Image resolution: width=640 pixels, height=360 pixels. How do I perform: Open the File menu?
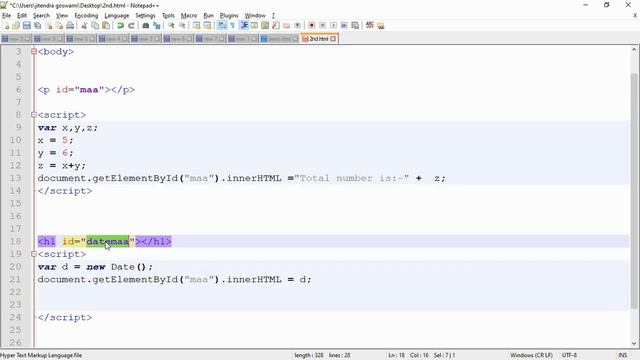(7, 16)
